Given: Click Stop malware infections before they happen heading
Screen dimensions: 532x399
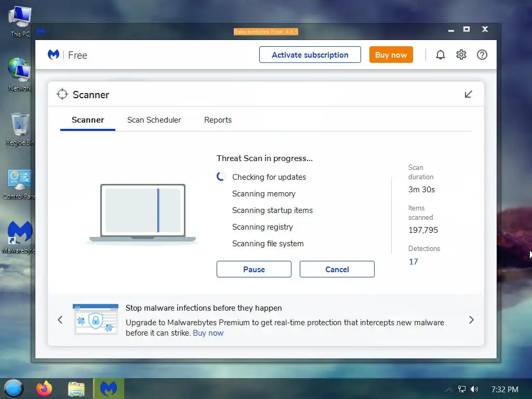Looking at the screenshot, I should pos(204,308).
